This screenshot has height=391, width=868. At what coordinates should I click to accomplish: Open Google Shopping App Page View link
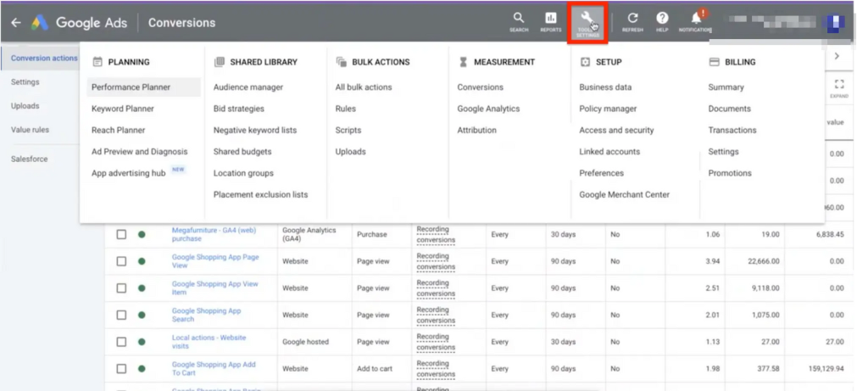tap(215, 261)
